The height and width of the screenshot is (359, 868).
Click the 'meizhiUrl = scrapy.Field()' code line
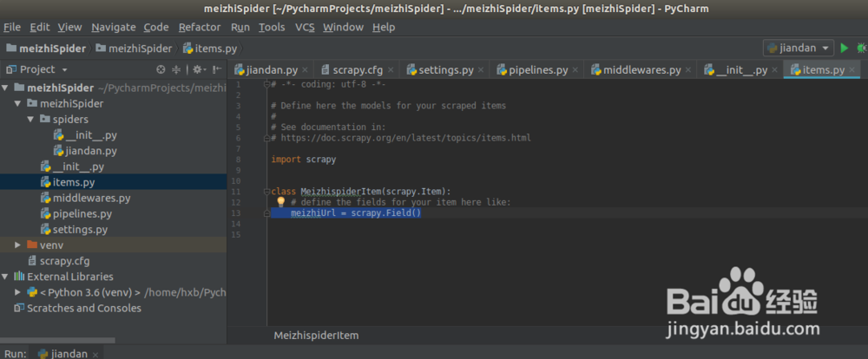(x=356, y=213)
